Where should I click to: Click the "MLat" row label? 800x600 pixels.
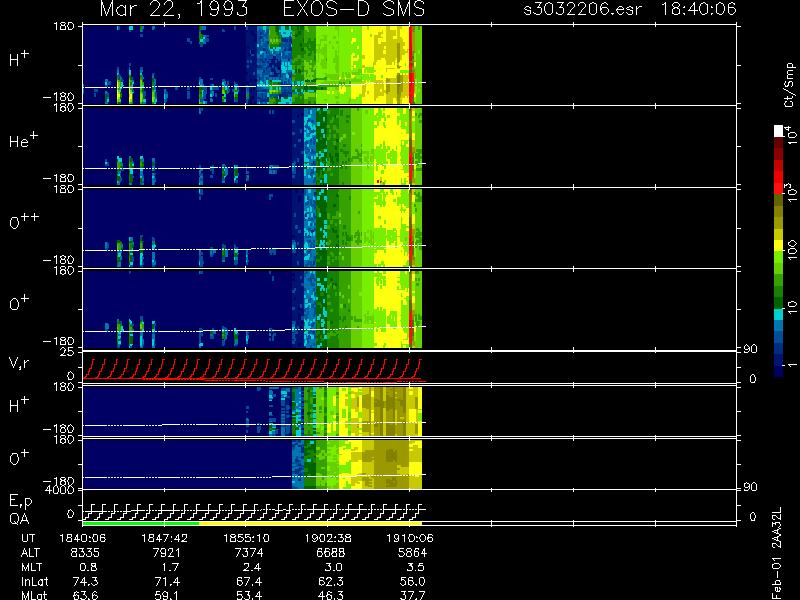tap(34, 595)
